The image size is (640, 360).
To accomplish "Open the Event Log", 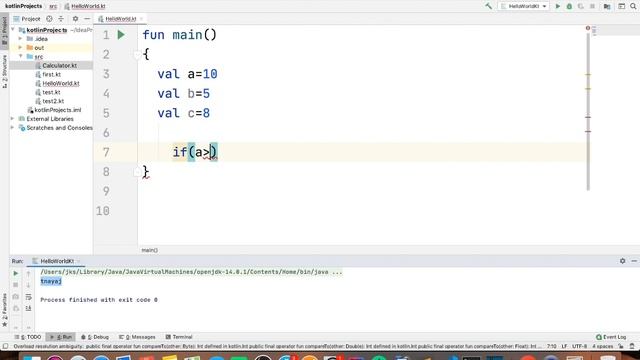I will (x=611, y=337).
